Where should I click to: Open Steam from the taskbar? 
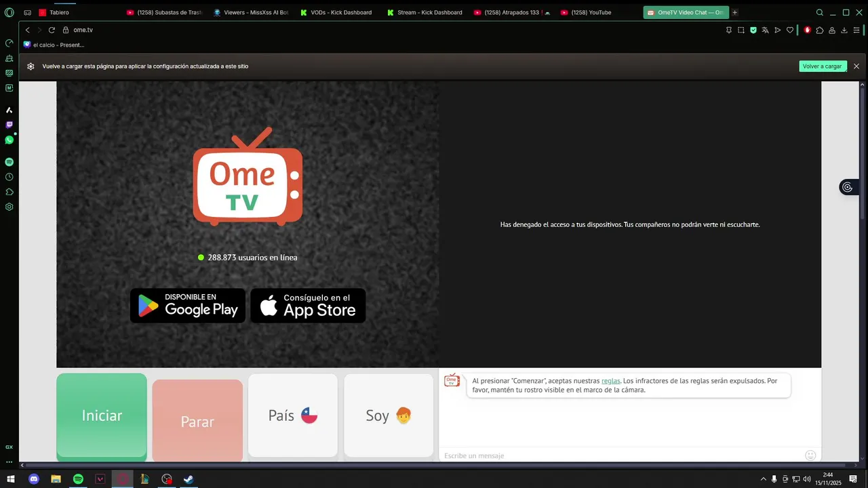click(x=189, y=479)
